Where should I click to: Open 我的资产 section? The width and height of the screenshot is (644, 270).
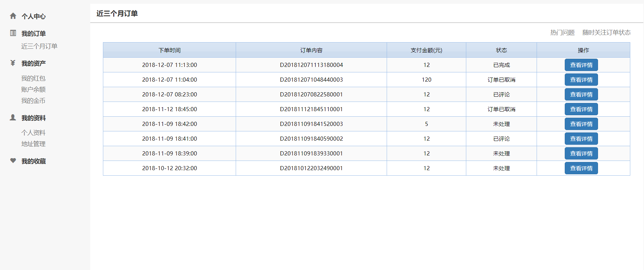pyautogui.click(x=34, y=63)
